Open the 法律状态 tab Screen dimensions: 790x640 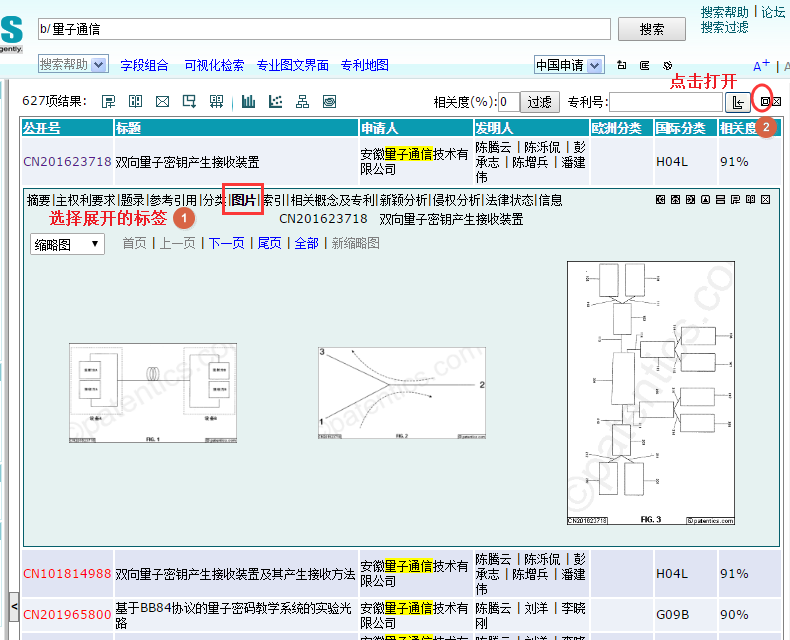510,200
